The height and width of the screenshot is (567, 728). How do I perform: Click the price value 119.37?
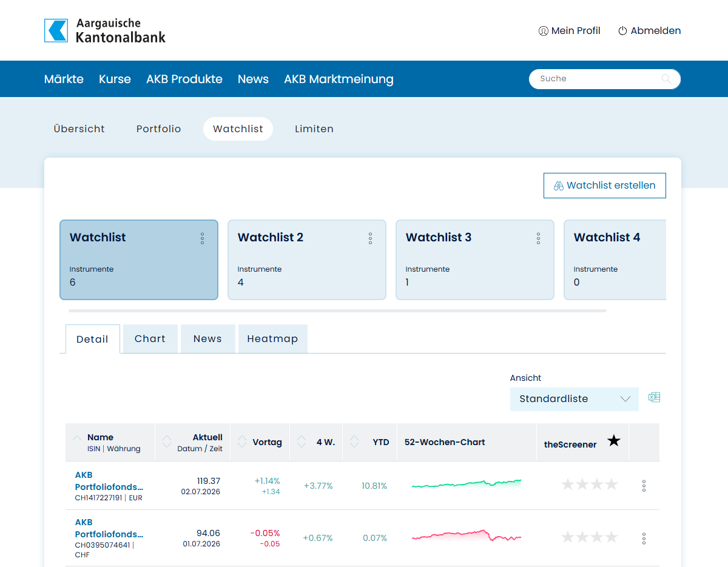[208, 481]
